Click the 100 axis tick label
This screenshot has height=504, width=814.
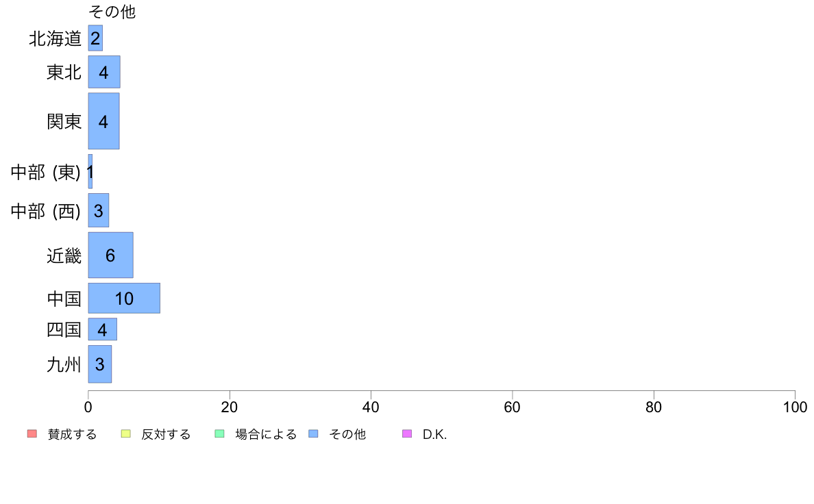click(x=795, y=407)
